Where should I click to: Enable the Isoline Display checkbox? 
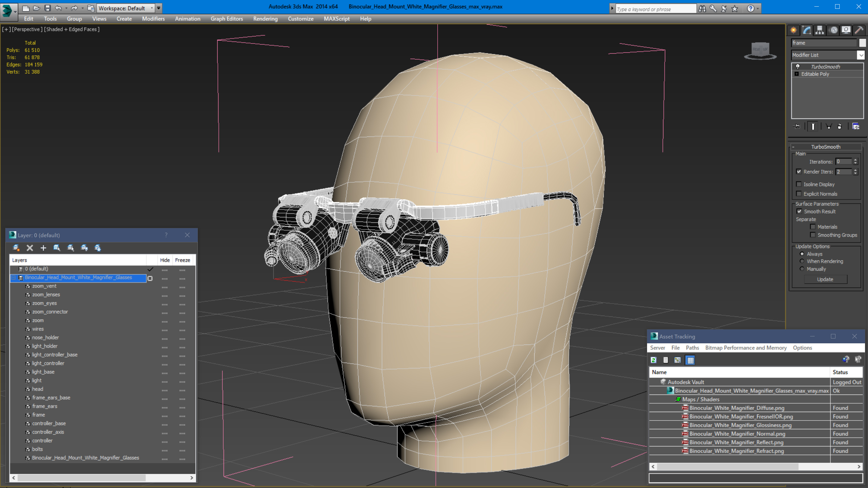799,184
